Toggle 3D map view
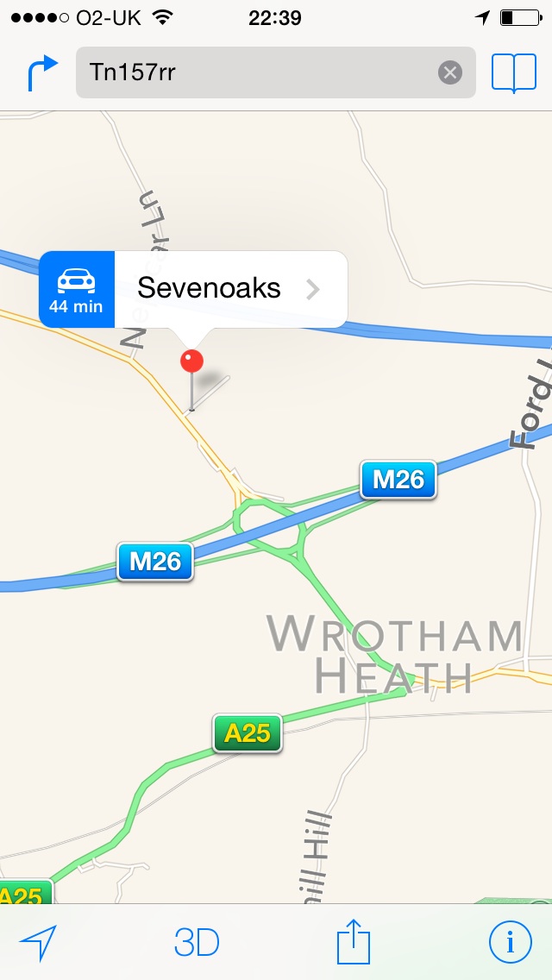 (197, 943)
